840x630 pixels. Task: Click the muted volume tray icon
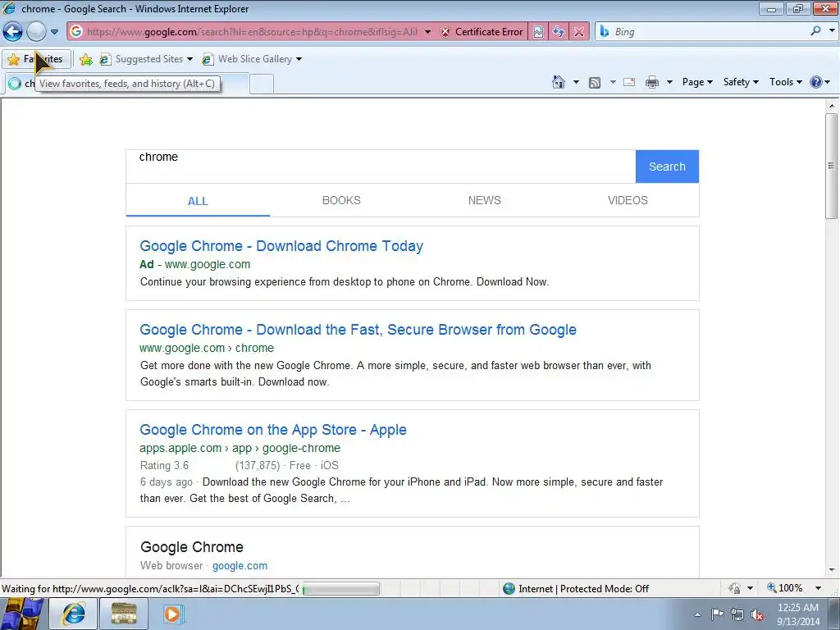757,615
